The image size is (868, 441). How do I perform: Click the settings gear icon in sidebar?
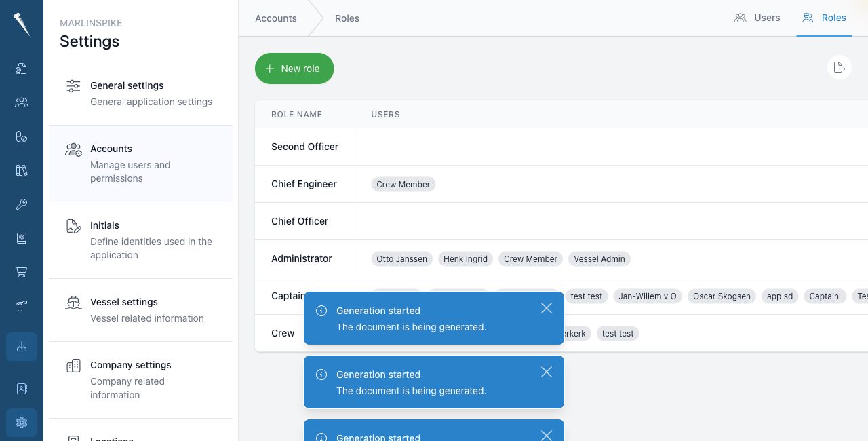click(x=22, y=423)
